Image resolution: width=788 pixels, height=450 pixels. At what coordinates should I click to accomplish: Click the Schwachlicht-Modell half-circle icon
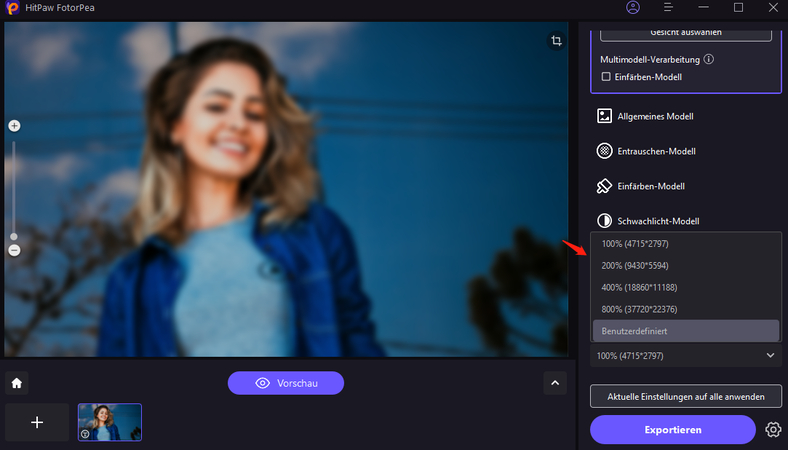pos(604,221)
